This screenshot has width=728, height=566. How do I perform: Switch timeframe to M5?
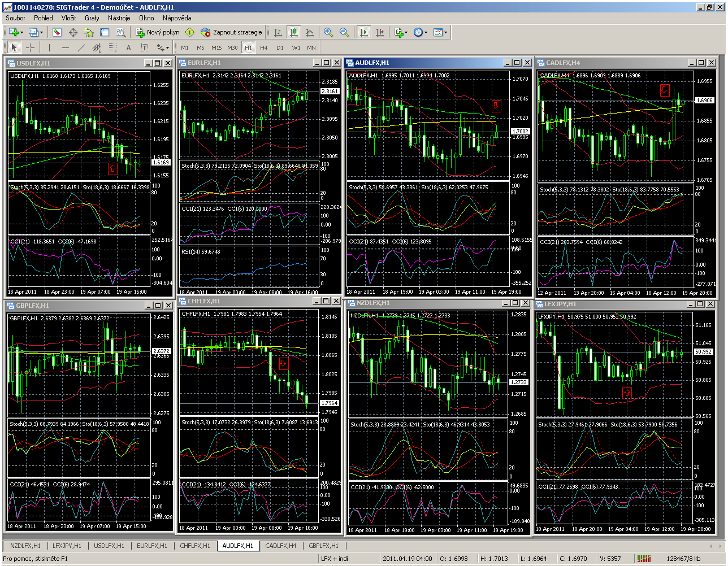(x=201, y=47)
